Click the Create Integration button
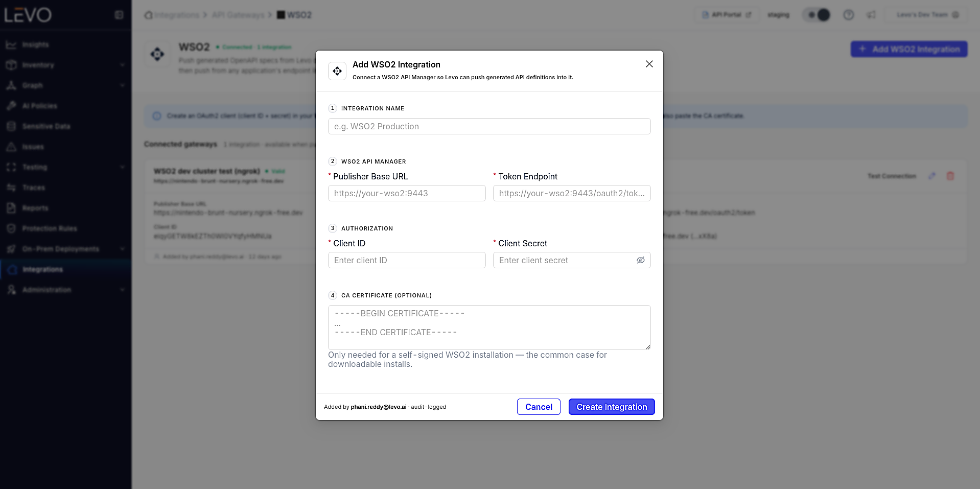Image resolution: width=980 pixels, height=489 pixels. pyautogui.click(x=612, y=407)
